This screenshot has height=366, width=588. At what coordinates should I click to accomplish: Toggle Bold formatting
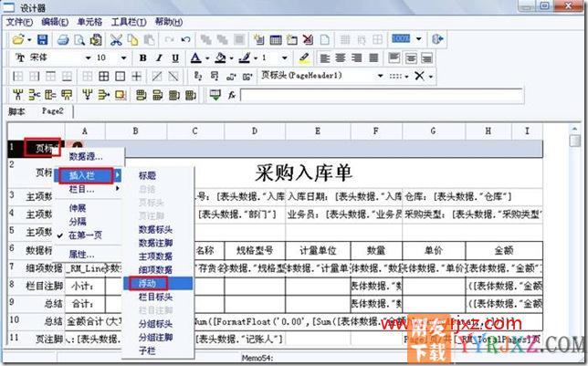142,58
